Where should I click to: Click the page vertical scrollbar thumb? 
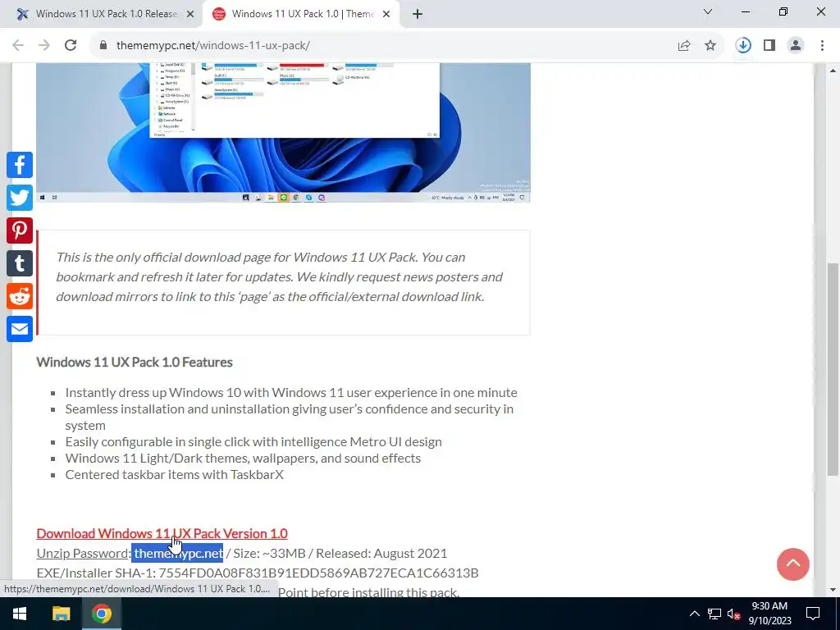[833, 368]
